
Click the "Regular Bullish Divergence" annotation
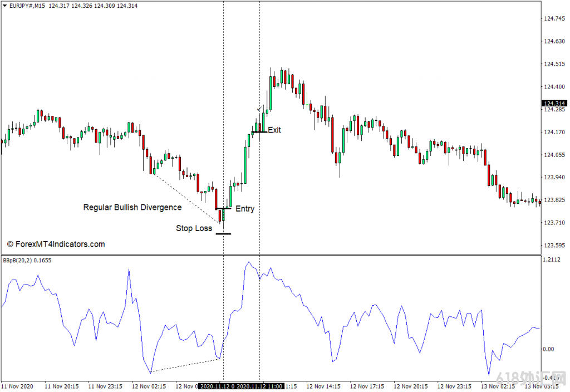tap(132, 207)
